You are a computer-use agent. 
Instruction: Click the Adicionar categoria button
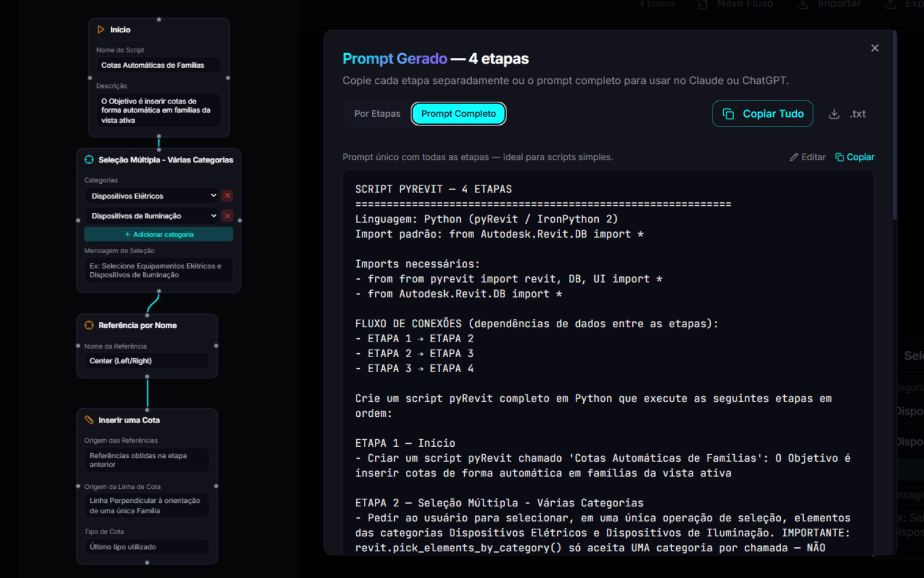[x=159, y=234]
